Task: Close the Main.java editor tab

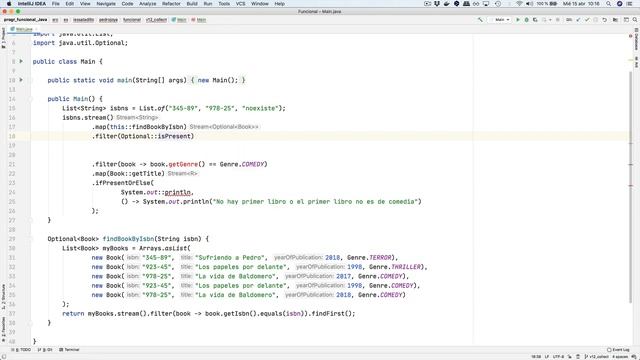Action: tap(36, 29)
